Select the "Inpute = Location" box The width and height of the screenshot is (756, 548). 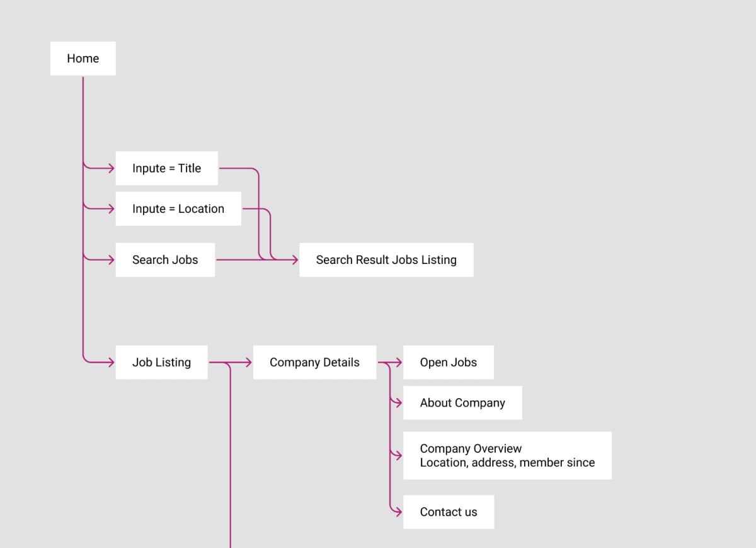coord(178,208)
